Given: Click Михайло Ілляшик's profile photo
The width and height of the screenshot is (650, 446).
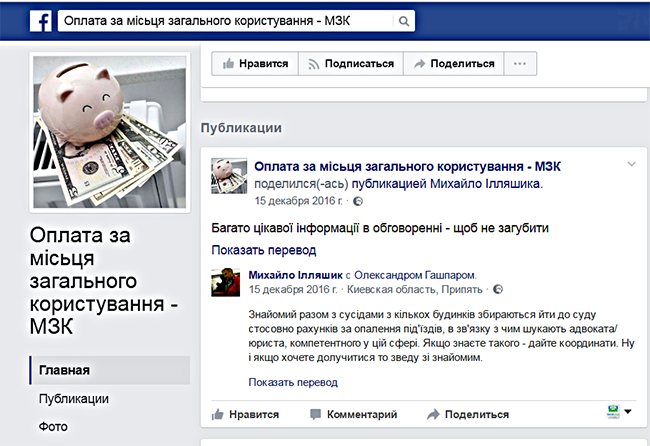Looking at the screenshot, I should point(226,282).
